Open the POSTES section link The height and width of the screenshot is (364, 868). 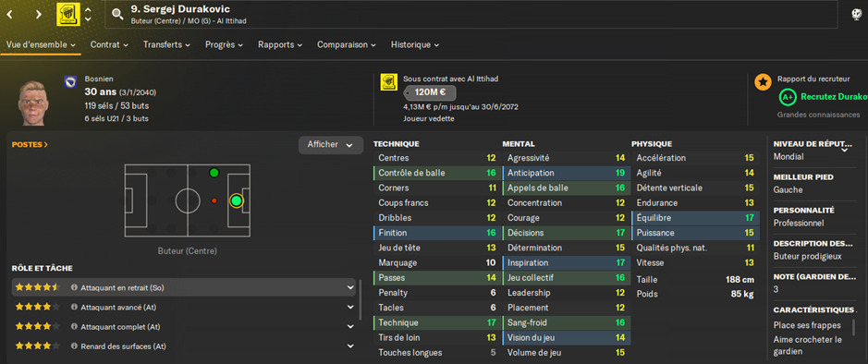click(30, 145)
